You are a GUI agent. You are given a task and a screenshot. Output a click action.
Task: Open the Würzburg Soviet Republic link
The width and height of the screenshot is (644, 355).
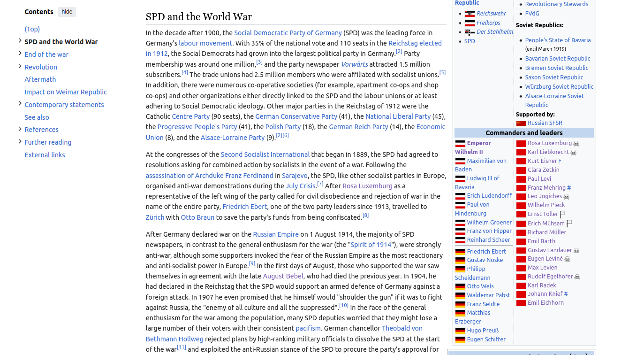[x=559, y=87]
